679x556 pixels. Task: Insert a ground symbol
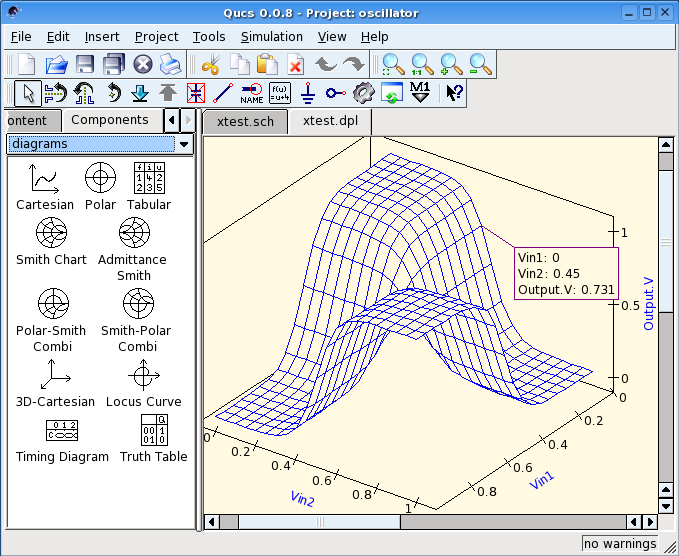[308, 93]
